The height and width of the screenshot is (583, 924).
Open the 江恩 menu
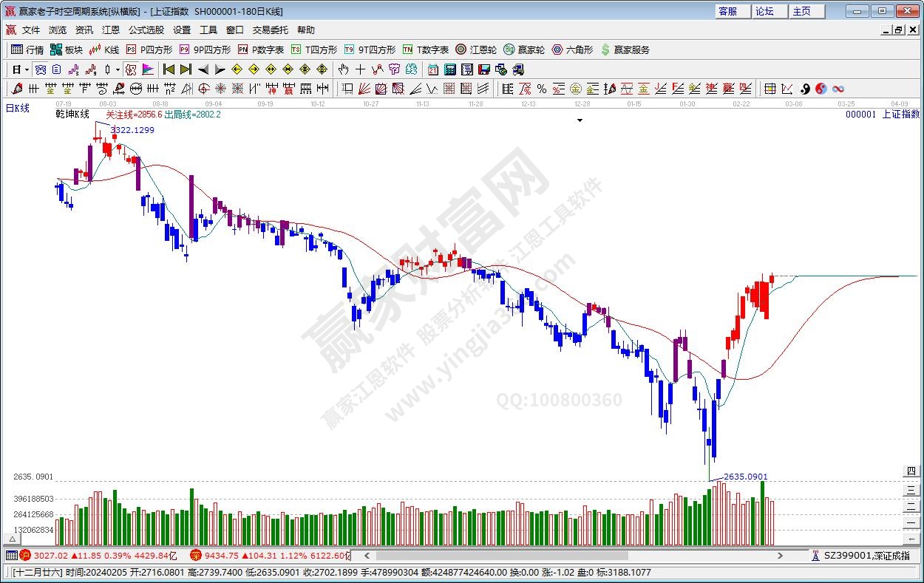coord(110,30)
